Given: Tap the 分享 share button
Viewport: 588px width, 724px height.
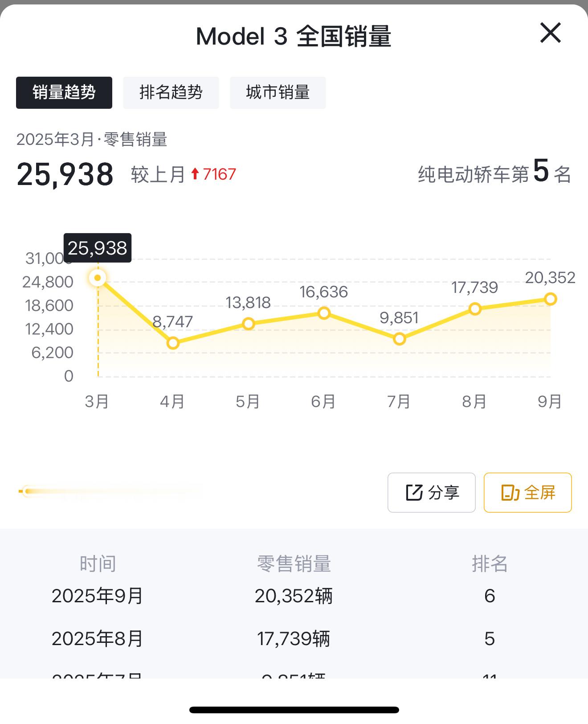Looking at the screenshot, I should (432, 493).
